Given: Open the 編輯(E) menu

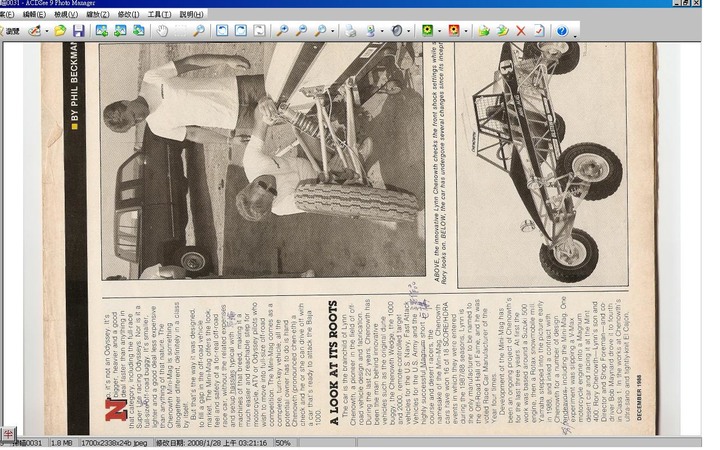Looking at the screenshot, I should point(34,14).
